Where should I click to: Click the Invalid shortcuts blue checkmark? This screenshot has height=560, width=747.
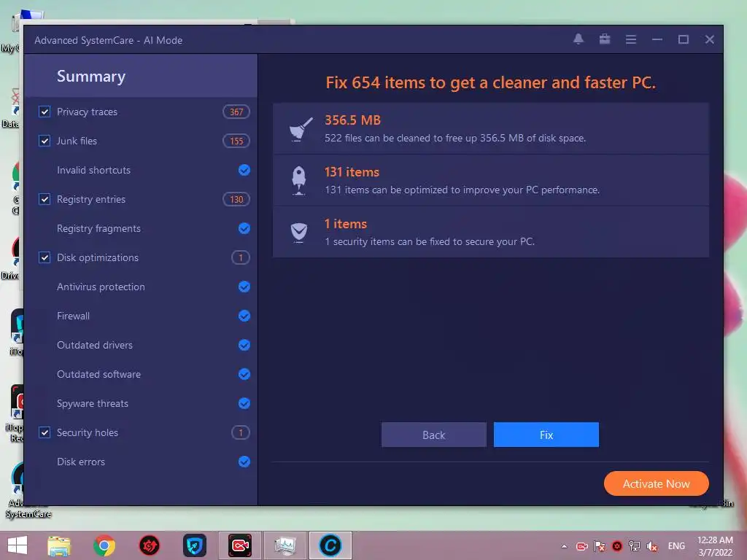pos(244,170)
